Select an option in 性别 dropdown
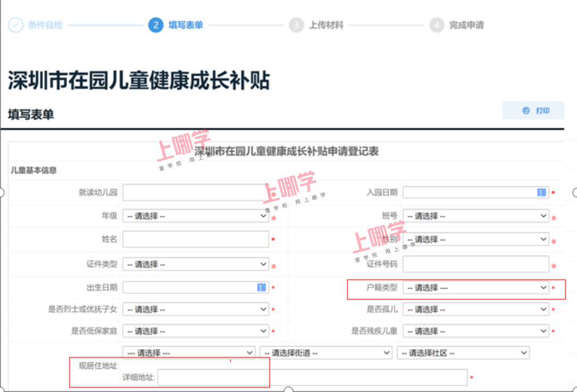Viewport: 577px width, 392px height. click(x=475, y=240)
